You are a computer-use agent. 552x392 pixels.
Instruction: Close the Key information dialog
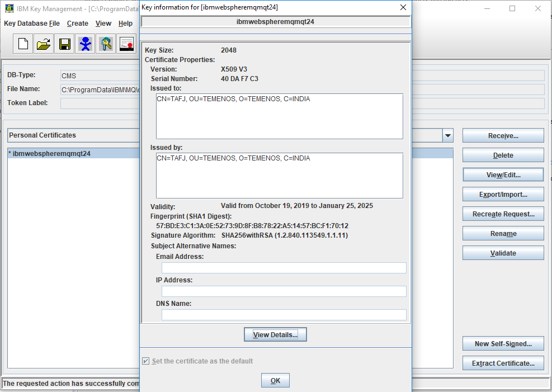(403, 7)
